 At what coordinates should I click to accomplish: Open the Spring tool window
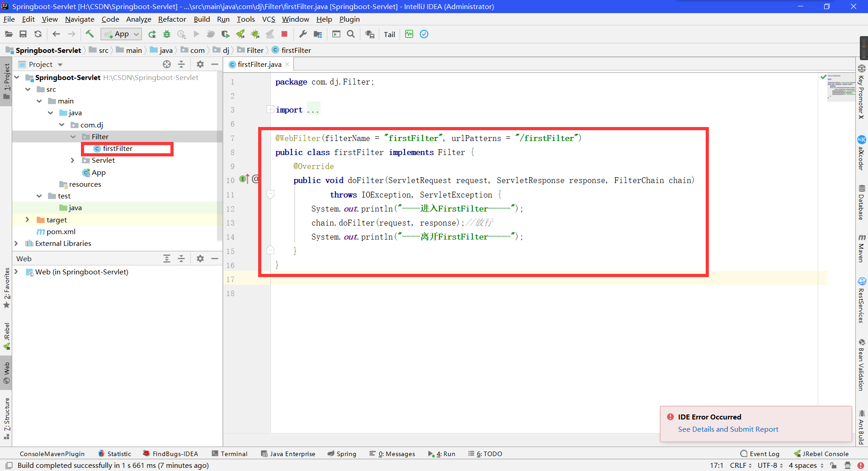(x=342, y=454)
